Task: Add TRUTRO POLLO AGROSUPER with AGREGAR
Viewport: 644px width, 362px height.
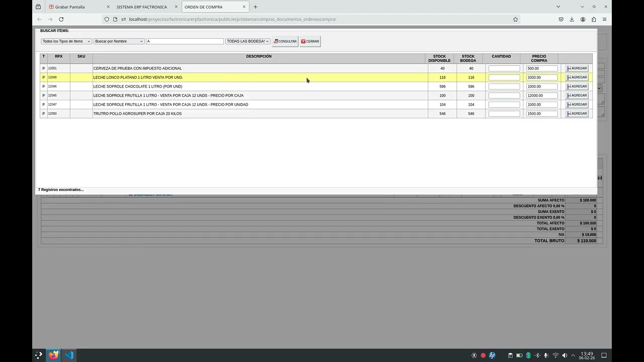Action: point(577,114)
